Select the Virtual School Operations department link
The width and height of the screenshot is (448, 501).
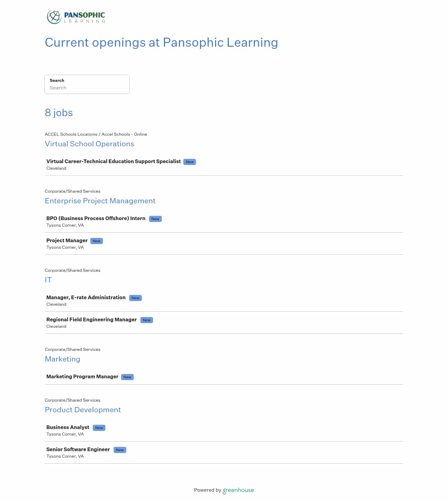(x=90, y=144)
